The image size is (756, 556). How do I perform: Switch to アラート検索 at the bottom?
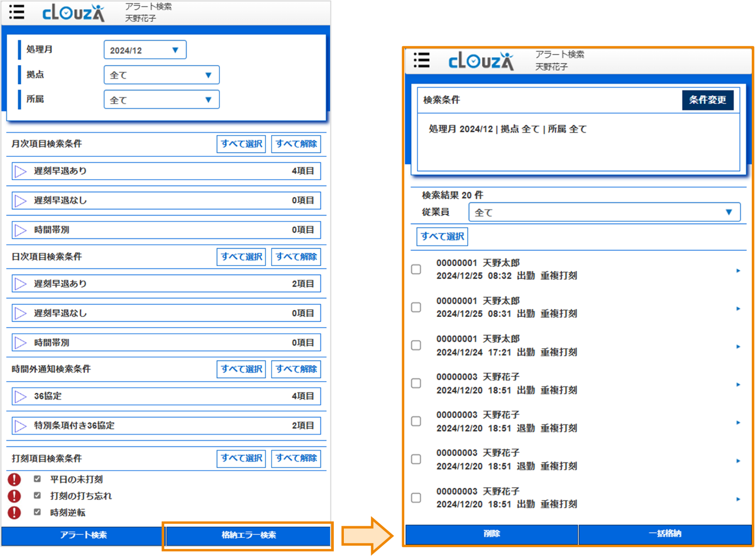(x=83, y=536)
